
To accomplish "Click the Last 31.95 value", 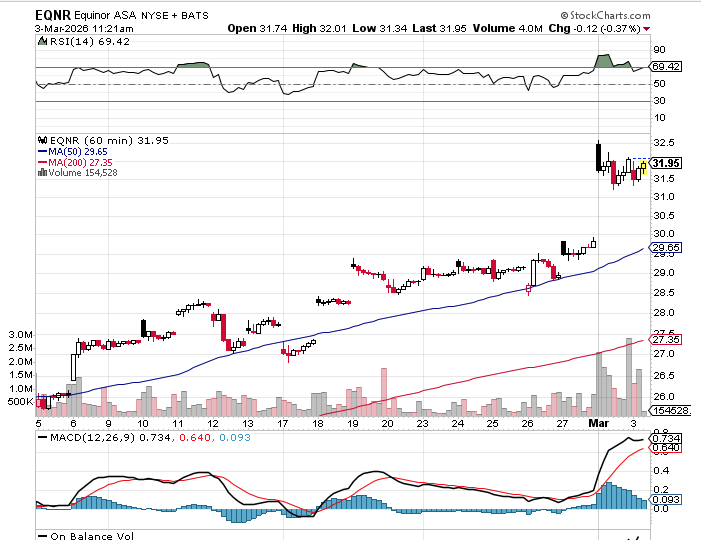I will point(439,29).
